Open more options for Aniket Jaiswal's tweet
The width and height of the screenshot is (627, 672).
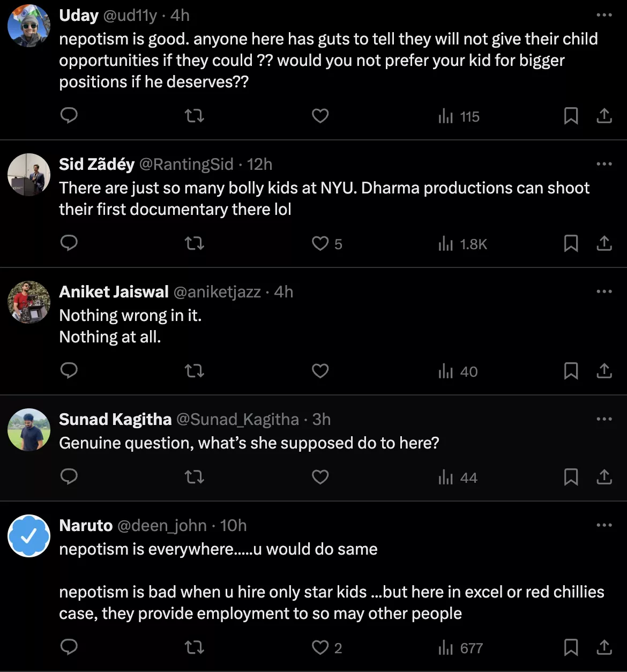coord(604,292)
